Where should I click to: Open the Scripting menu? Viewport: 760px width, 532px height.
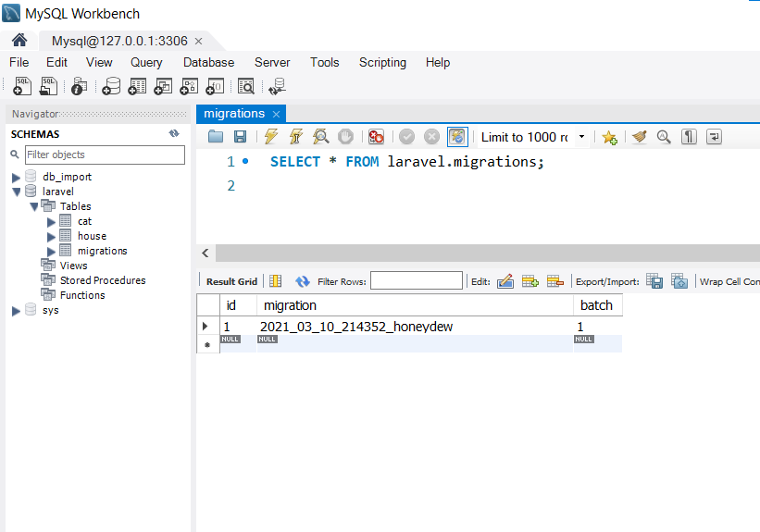coord(382,63)
